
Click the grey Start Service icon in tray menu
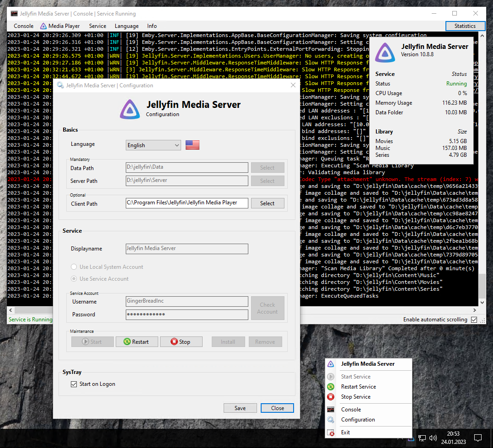click(x=331, y=376)
